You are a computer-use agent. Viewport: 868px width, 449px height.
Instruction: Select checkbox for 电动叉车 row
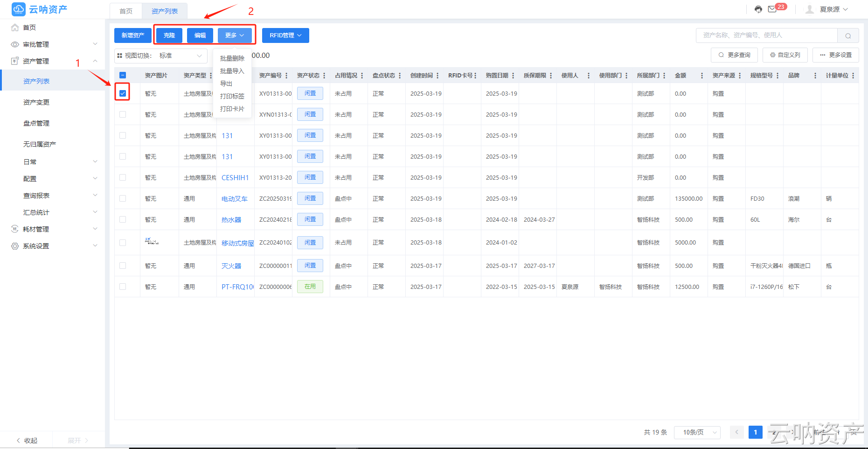pyautogui.click(x=123, y=198)
